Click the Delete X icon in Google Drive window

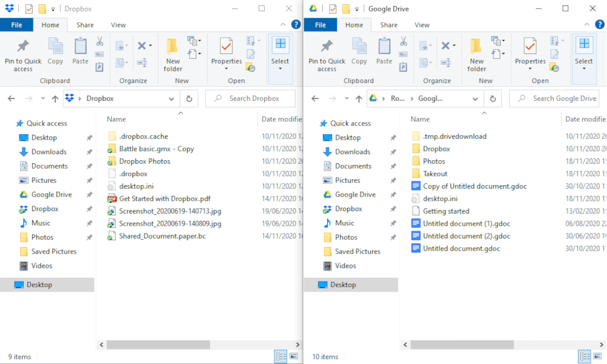[x=446, y=45]
